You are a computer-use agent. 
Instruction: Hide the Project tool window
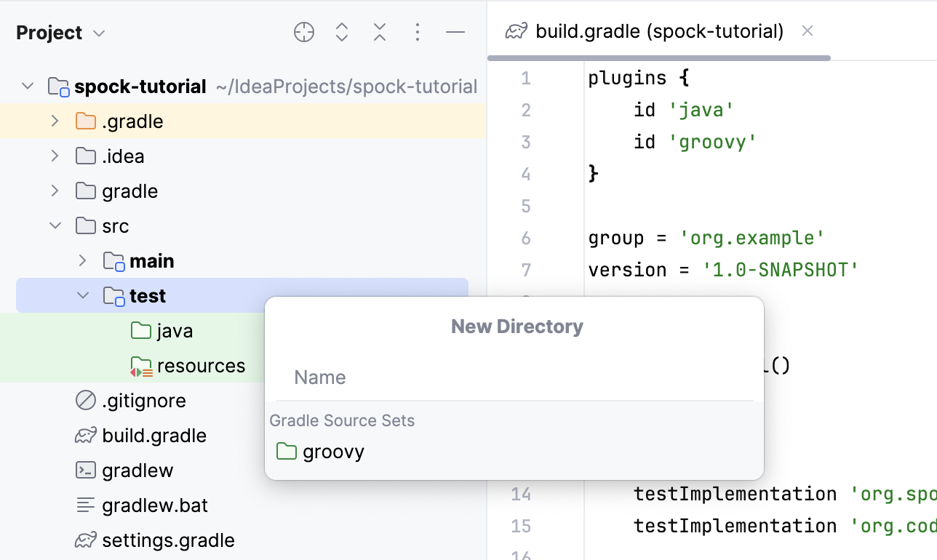(x=455, y=32)
